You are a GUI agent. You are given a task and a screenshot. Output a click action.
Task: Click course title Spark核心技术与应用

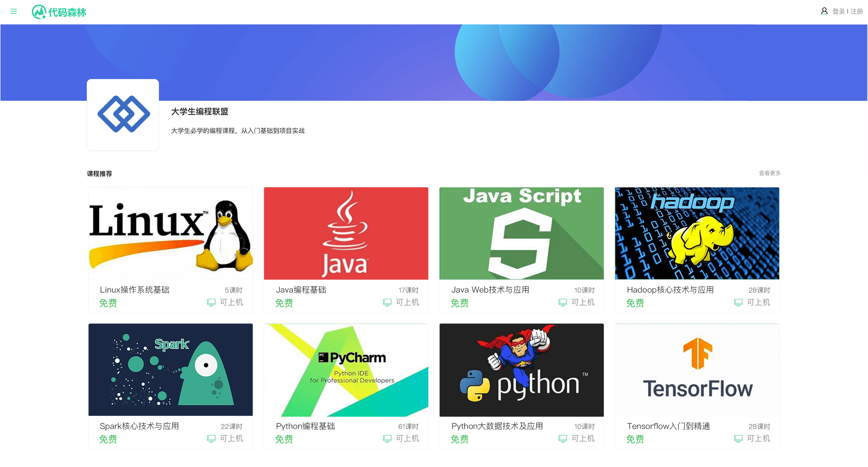139,426
